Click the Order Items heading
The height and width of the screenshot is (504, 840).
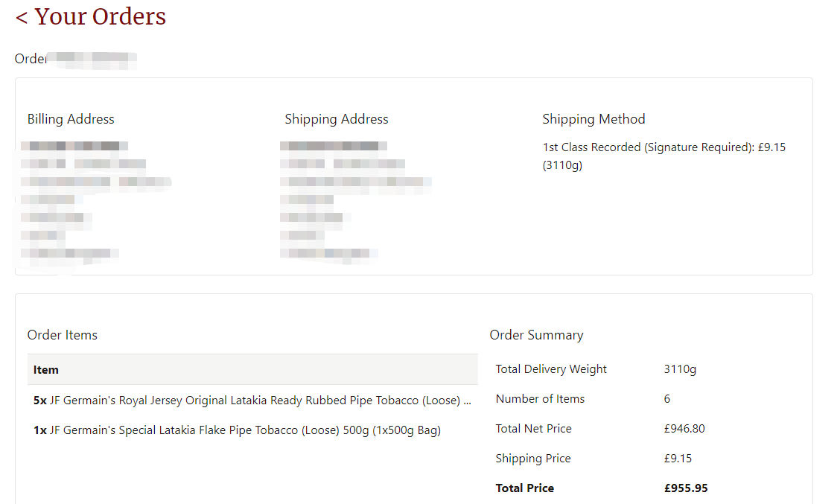(x=63, y=335)
